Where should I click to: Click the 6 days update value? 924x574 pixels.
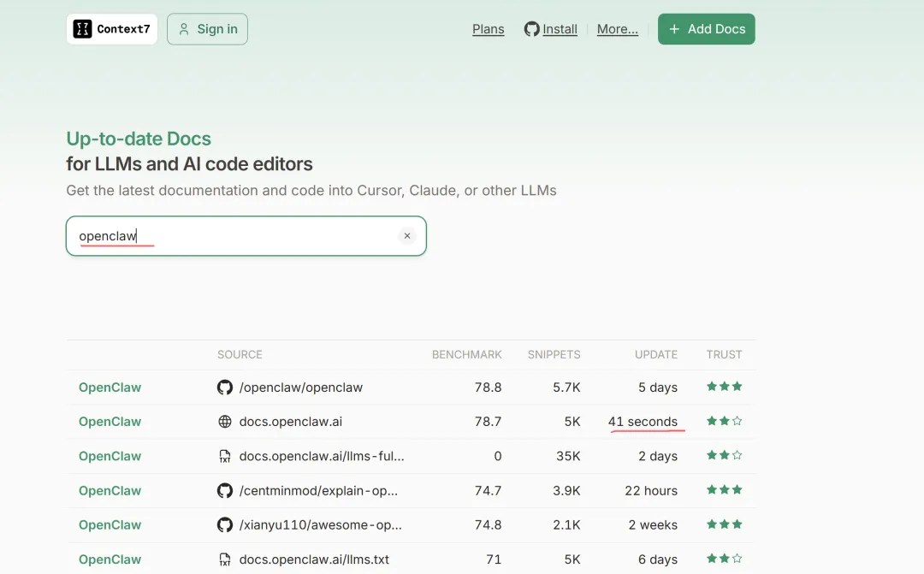(658, 559)
